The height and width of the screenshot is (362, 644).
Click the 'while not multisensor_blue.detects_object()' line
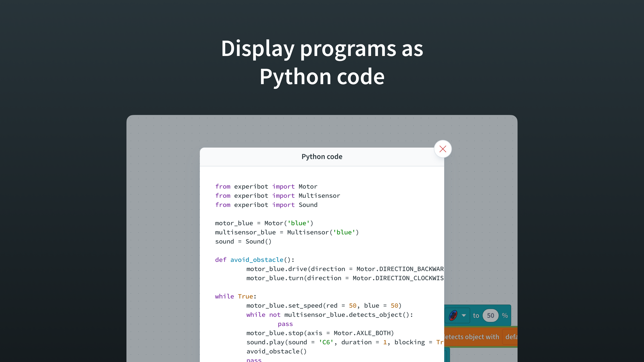(330, 315)
